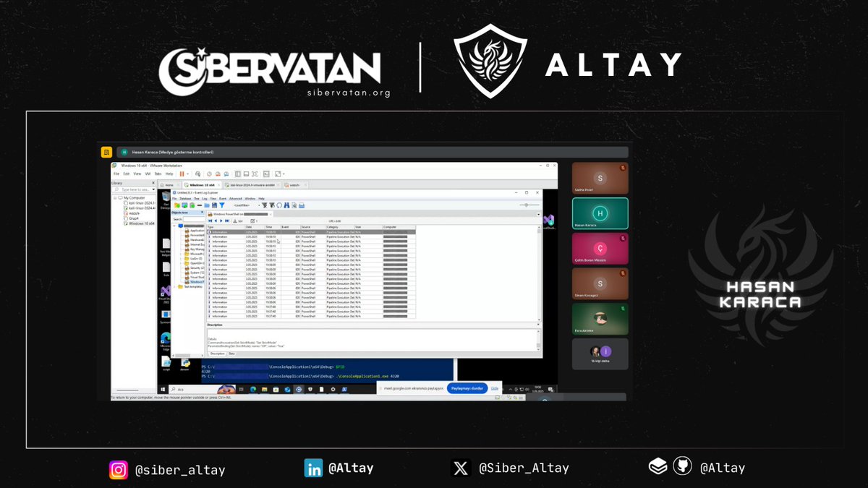Select wazuh in VMware Library tree
This screenshot has height=488, width=868.
(x=132, y=213)
